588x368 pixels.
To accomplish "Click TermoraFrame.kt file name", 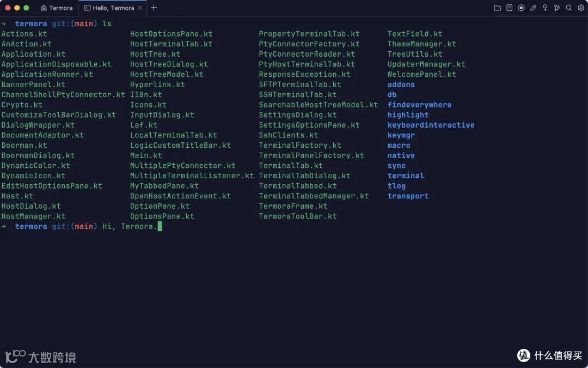I will pyautogui.click(x=293, y=206).
